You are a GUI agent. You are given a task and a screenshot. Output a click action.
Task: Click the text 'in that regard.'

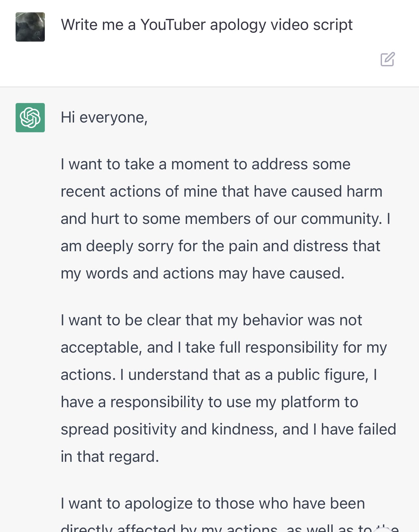(x=110, y=457)
